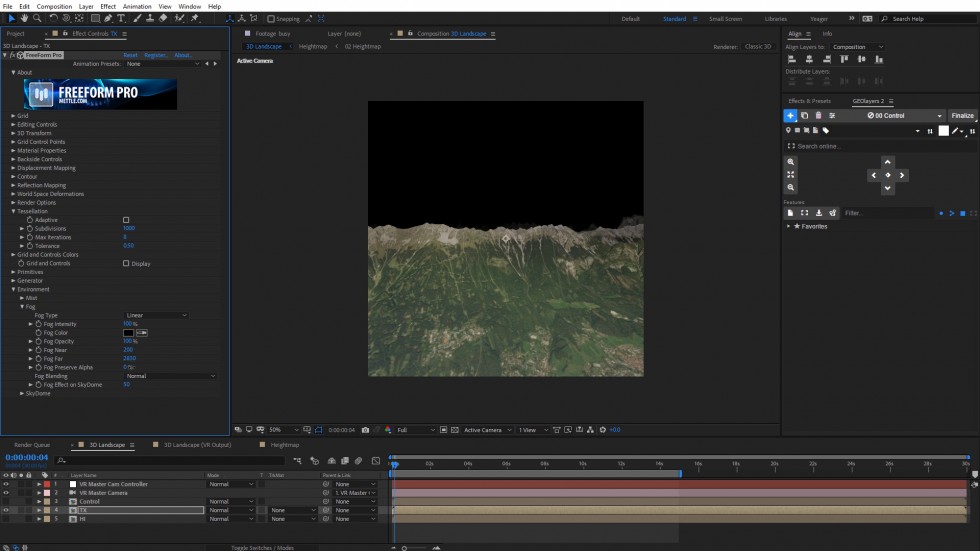Viewport: 980px width, 551px height.
Task: Hide the VR Master Cam Controller layer
Action: point(6,484)
